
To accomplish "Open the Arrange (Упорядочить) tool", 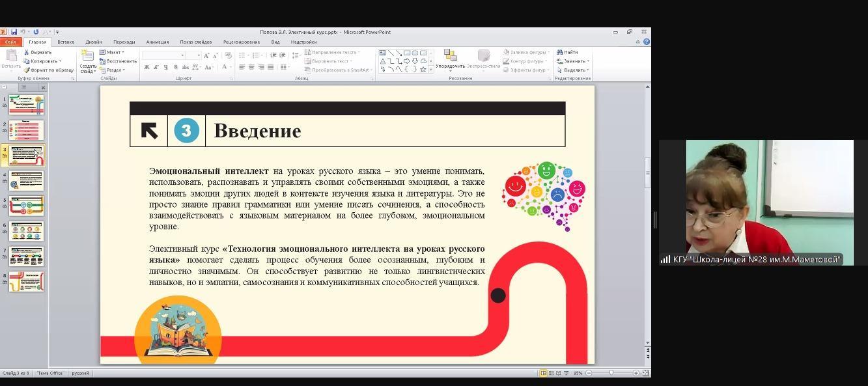I will (450, 59).
